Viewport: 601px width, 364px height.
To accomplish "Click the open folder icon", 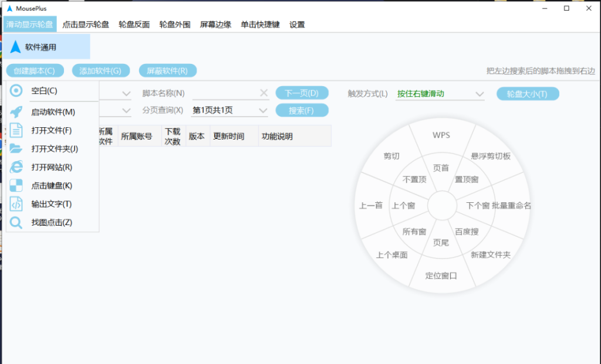I will (16, 149).
